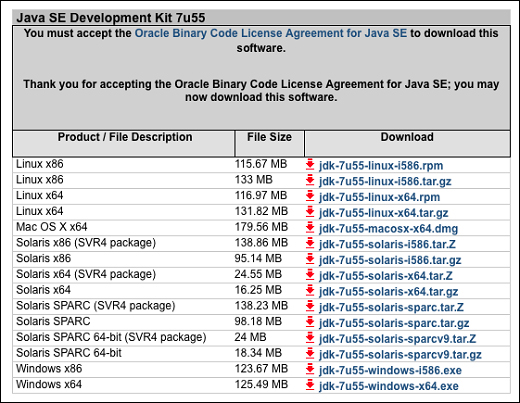Image resolution: width=520 pixels, height=403 pixels.
Task: Click the 123.67 MB file size value
Action: 261,369
